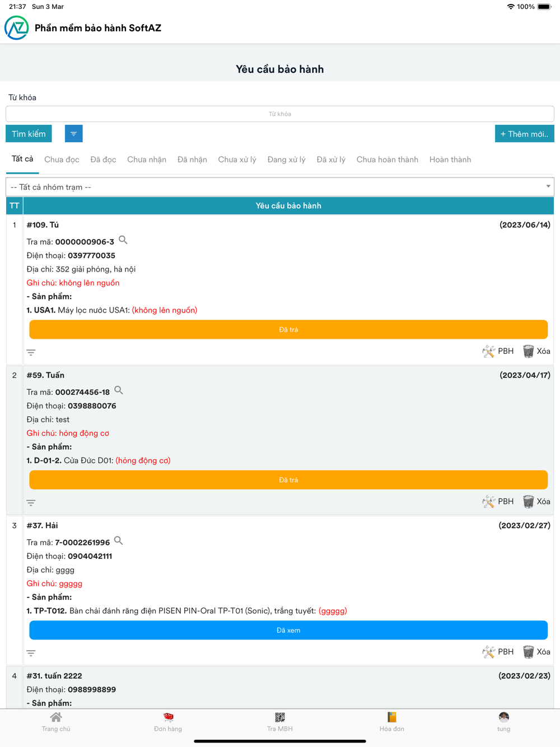Click the TT column header
The height and width of the screenshot is (747, 560).
point(15,206)
